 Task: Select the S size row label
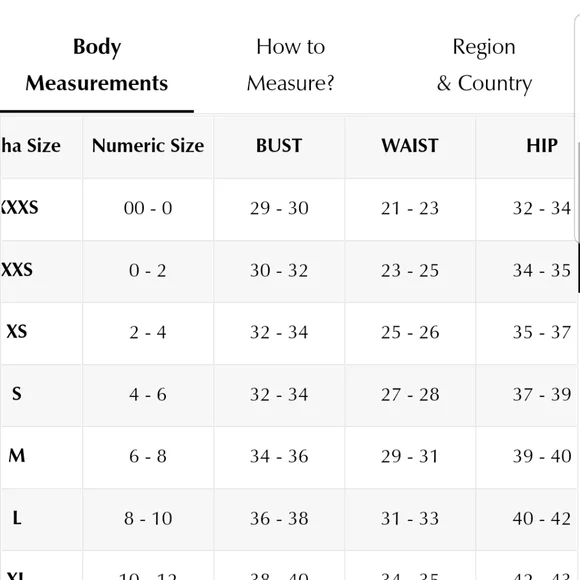coord(17,394)
